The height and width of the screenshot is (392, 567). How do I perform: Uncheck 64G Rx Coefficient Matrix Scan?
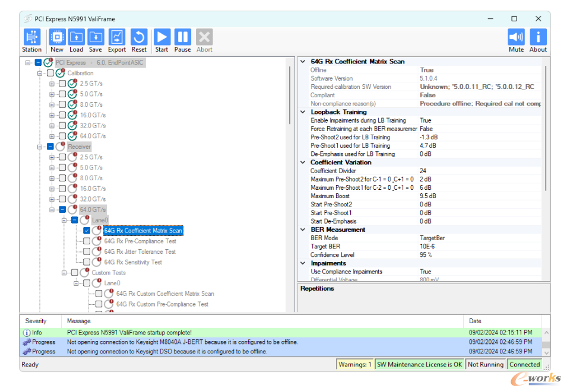click(87, 231)
